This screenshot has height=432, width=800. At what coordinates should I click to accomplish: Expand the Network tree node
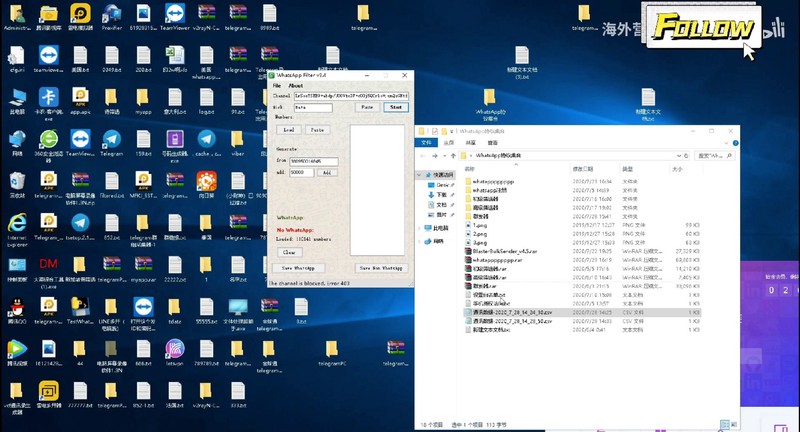click(x=420, y=241)
